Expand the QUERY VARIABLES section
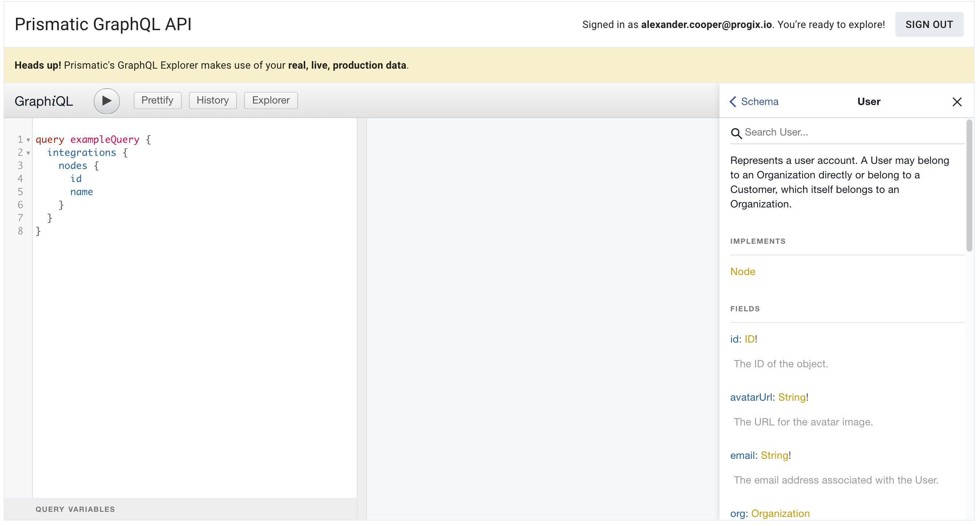980x526 pixels. (x=75, y=509)
